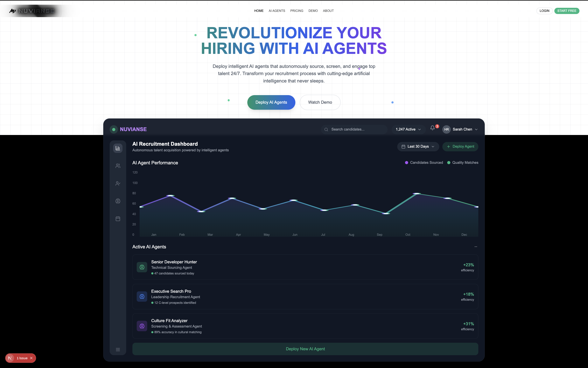Open the brain AI agents sidebar icon
Screen dimensions: 588x368
[118, 201]
